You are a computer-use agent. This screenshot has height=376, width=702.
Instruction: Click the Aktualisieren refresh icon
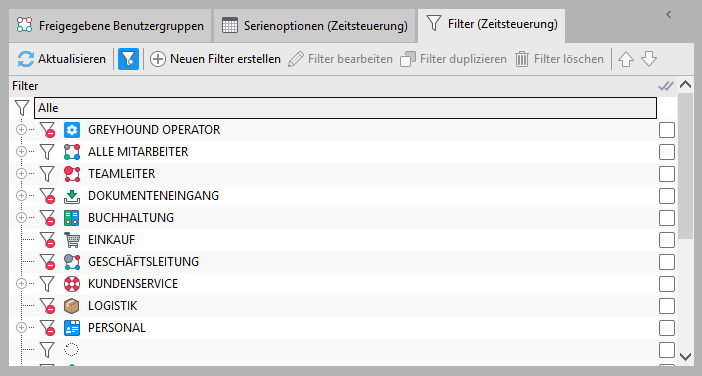click(x=26, y=59)
